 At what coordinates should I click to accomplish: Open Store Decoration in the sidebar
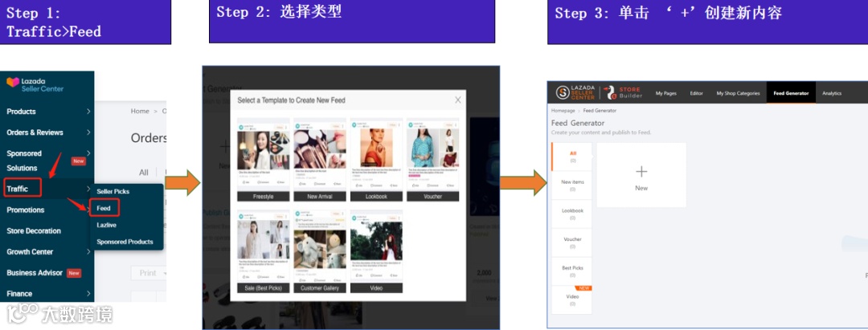click(x=34, y=230)
